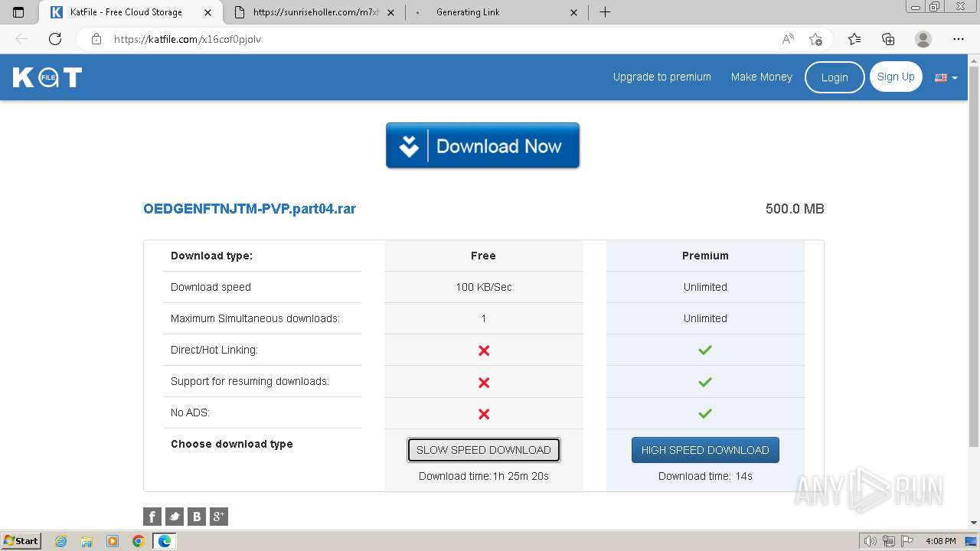980x551 pixels.
Task: Click the Edge icon in the taskbar
Action: (x=165, y=541)
